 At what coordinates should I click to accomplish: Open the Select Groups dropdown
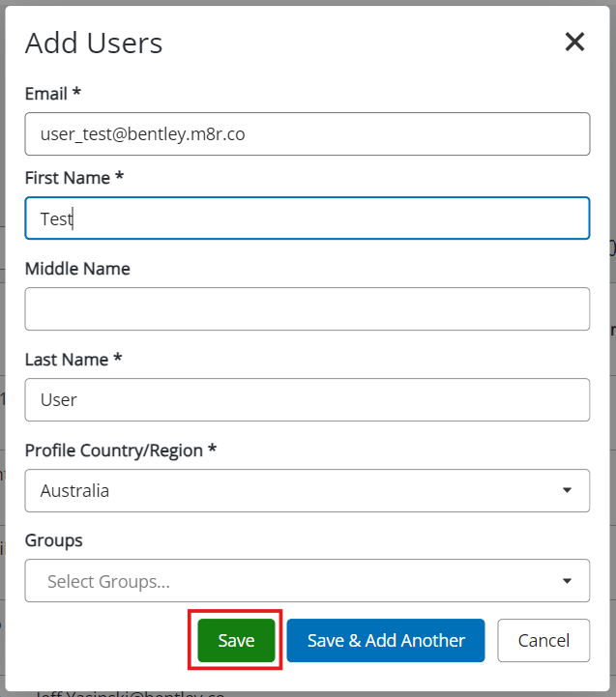pyautogui.click(x=290, y=581)
